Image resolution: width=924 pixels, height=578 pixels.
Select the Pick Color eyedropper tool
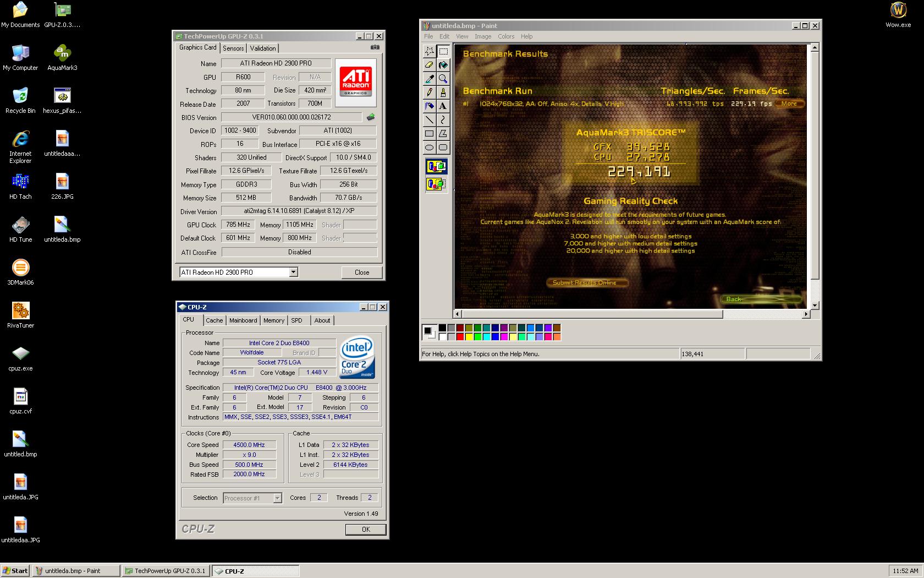430,79
